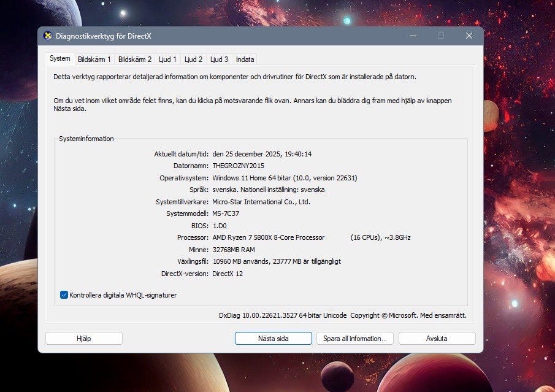View the Ljud 3 tab
The height and width of the screenshot is (392, 555).
219,60
